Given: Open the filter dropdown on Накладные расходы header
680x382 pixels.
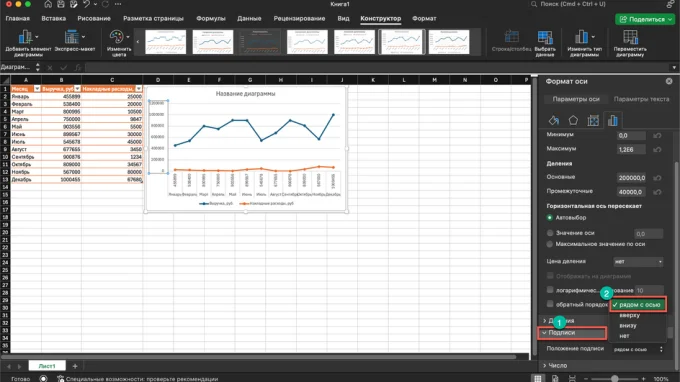Looking at the screenshot, I should click(138, 89).
